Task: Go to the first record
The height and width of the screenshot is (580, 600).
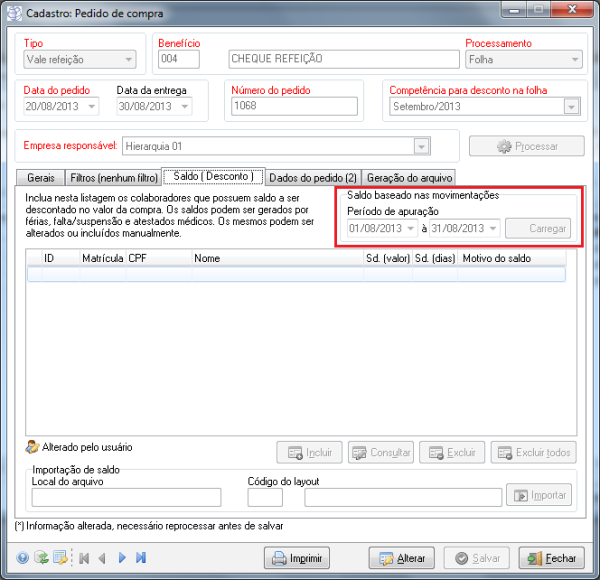Action: tap(83, 558)
